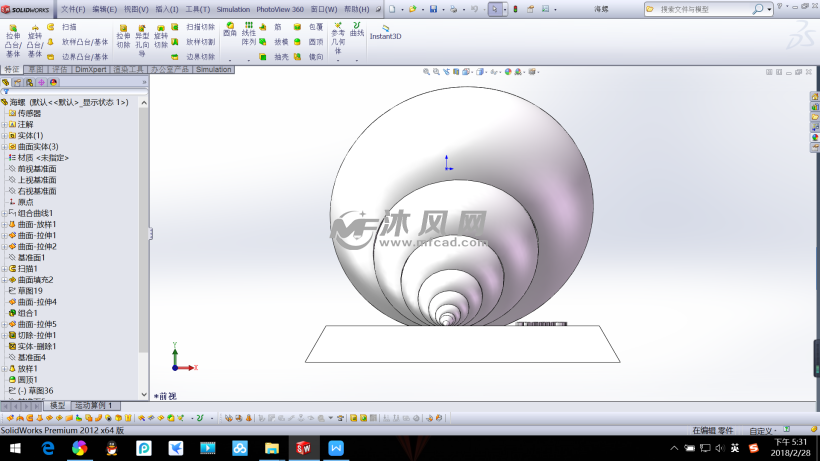Screen dimensions: 820x461
Task: Switch to the 评估 evaluate tab
Action: click(x=60, y=70)
